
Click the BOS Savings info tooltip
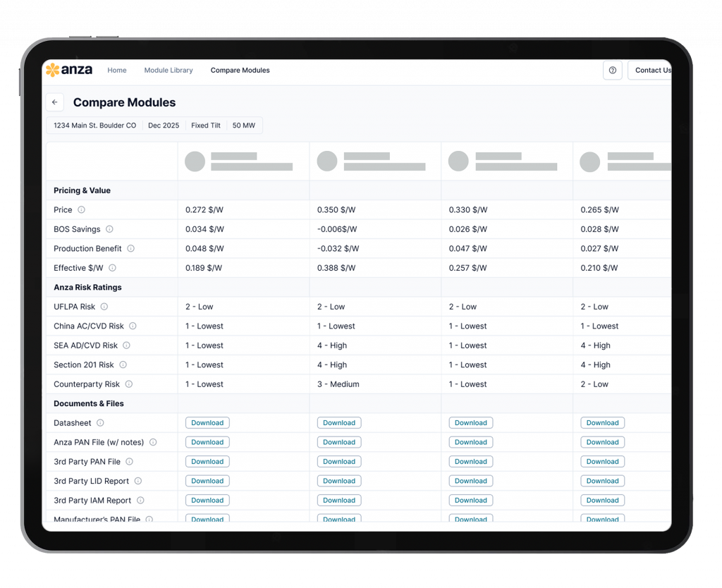pyautogui.click(x=109, y=228)
